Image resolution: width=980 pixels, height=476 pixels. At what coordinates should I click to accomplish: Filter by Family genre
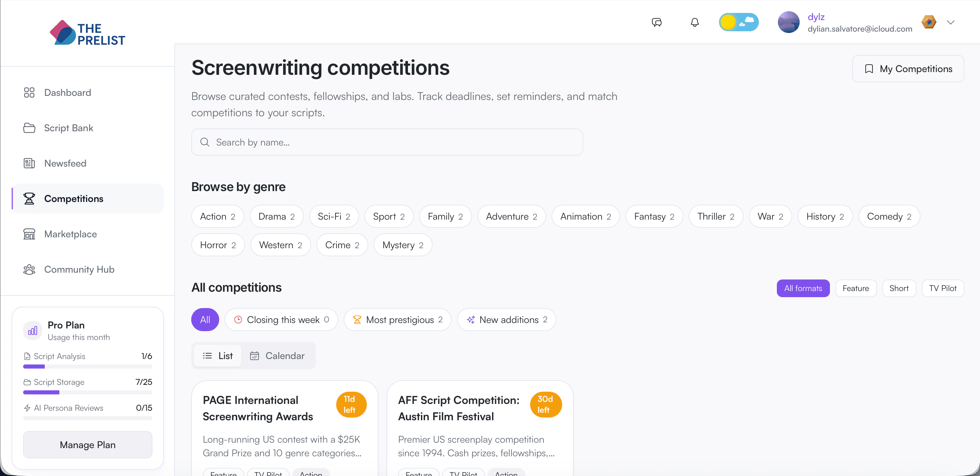pos(445,216)
